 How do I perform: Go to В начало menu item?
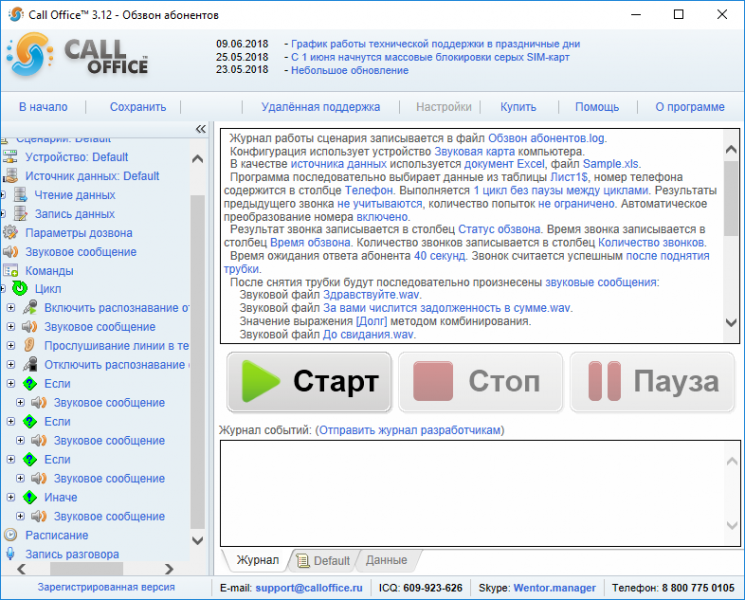[43, 107]
